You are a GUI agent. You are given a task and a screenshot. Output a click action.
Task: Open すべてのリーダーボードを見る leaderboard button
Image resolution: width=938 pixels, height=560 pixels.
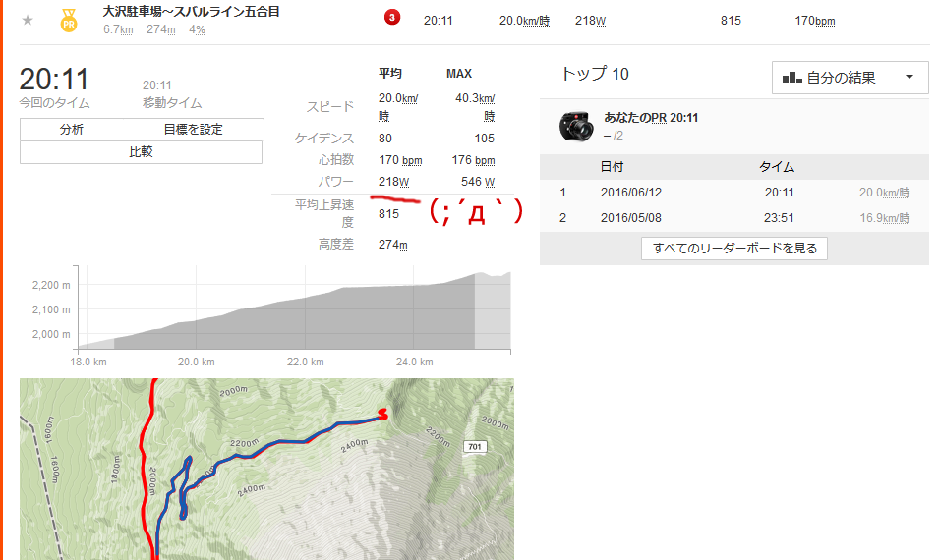pos(734,248)
